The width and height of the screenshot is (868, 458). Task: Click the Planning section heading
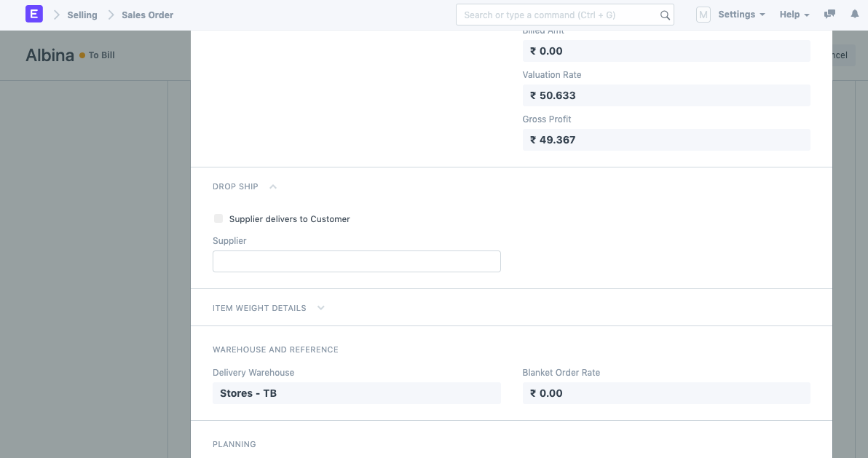pyautogui.click(x=234, y=444)
